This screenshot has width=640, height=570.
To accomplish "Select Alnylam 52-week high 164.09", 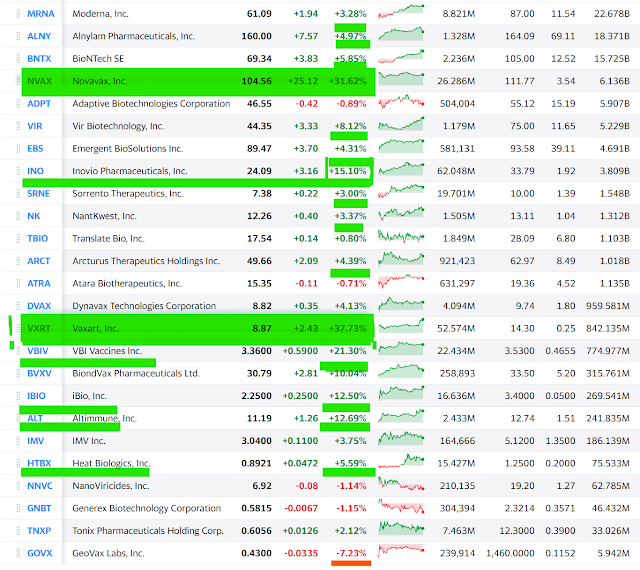I will click(x=520, y=36).
